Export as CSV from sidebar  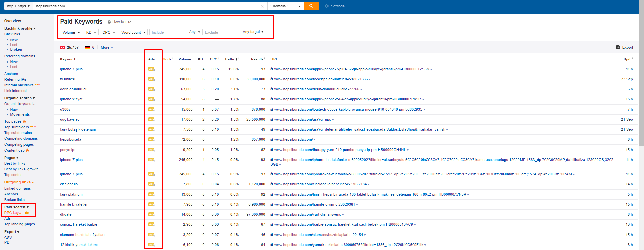point(8,238)
